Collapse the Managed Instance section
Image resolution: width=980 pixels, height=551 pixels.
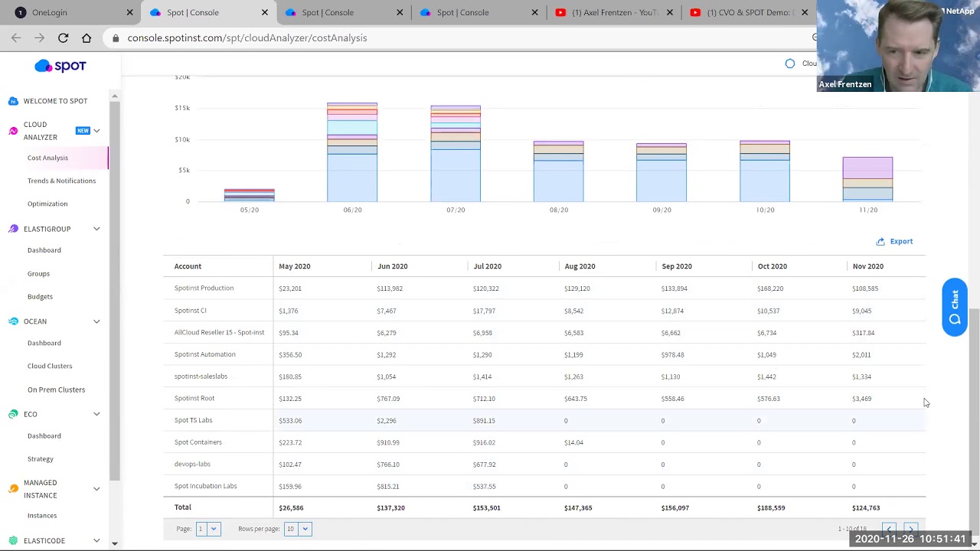96,489
